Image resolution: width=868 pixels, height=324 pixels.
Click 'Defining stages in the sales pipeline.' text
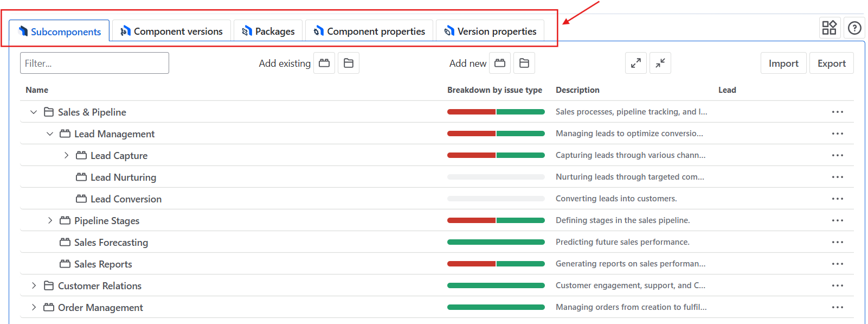click(622, 220)
